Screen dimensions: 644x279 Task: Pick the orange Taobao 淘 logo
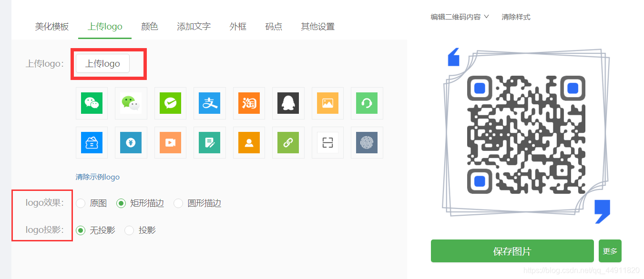click(x=249, y=103)
